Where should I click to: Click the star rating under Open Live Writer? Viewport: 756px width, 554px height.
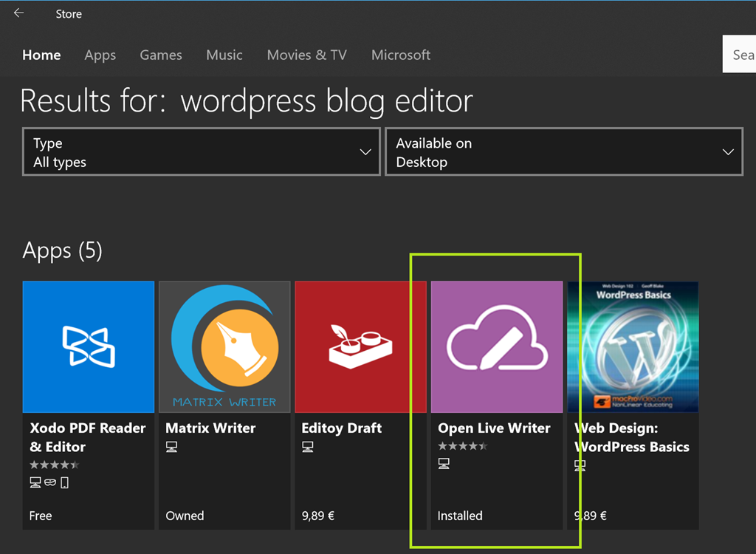point(463,446)
